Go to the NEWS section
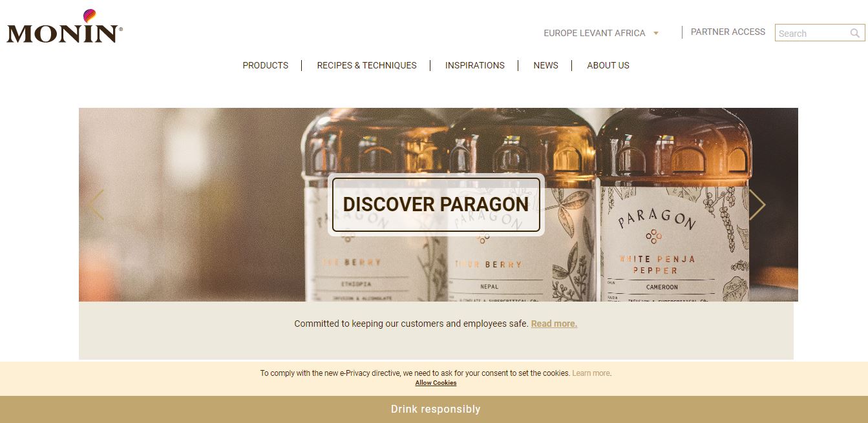Viewport: 868px width, 423px height. [x=545, y=65]
